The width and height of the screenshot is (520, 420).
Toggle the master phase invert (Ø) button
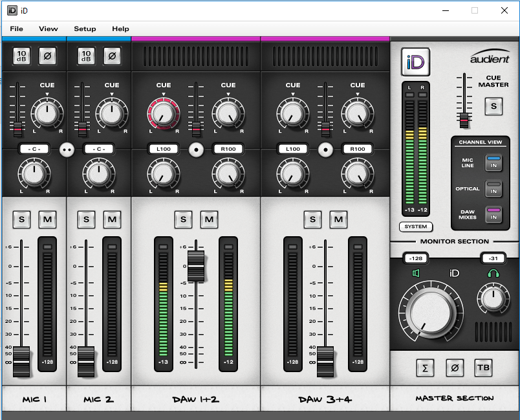455,368
